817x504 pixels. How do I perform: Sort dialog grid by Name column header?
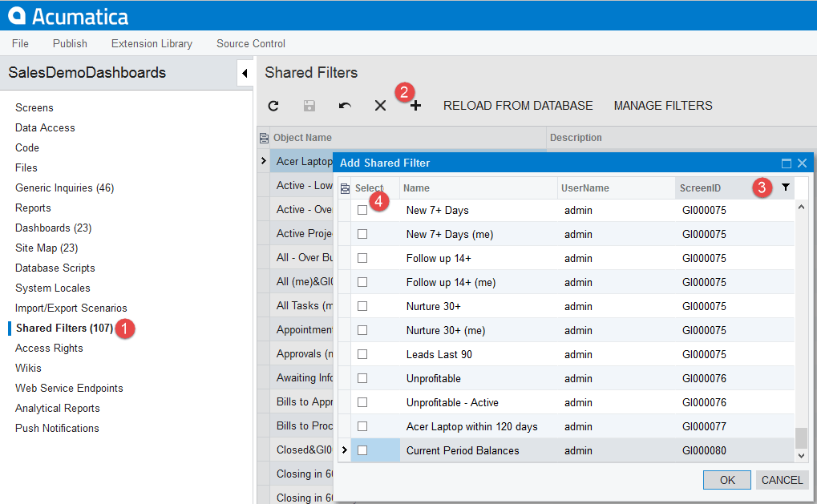(x=479, y=188)
